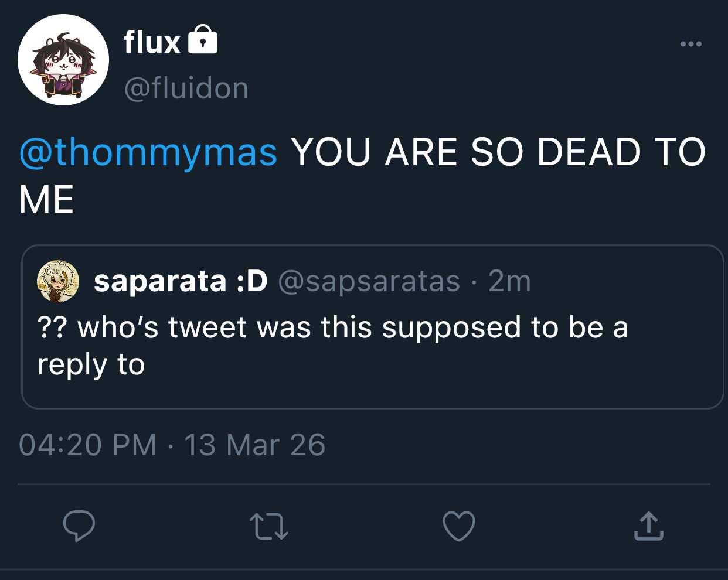Open flux's profile picture

click(63, 60)
